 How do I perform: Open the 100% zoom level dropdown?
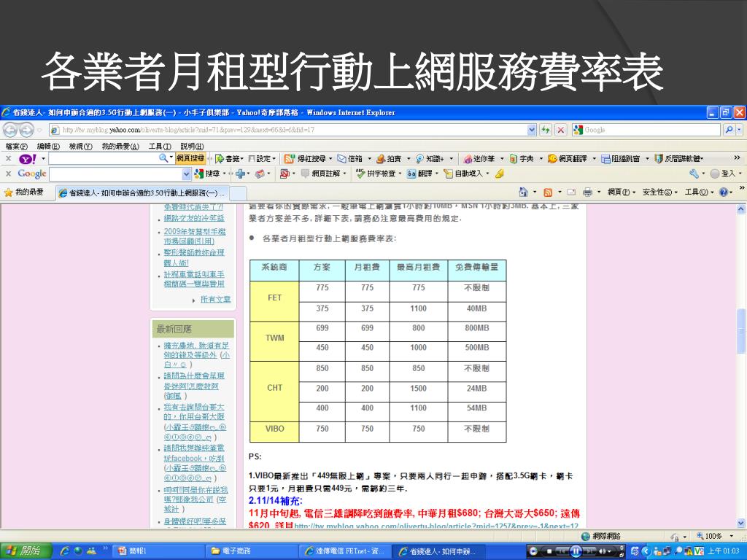731,536
